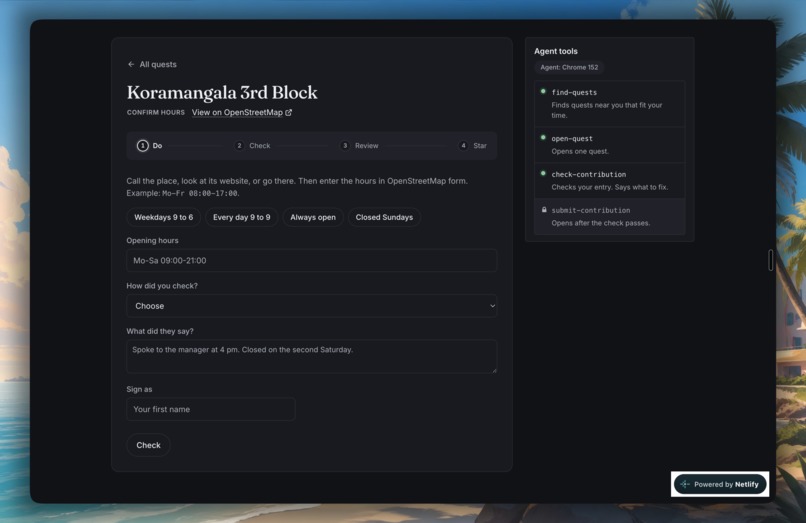Click 'Checks your entry. Says what to fix.' text

tap(610, 187)
